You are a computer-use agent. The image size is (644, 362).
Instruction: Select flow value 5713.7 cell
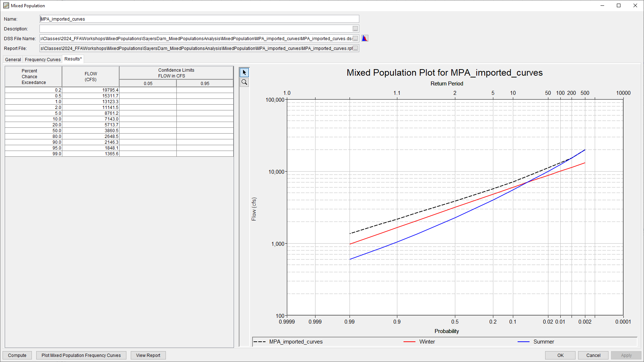pyautogui.click(x=91, y=125)
